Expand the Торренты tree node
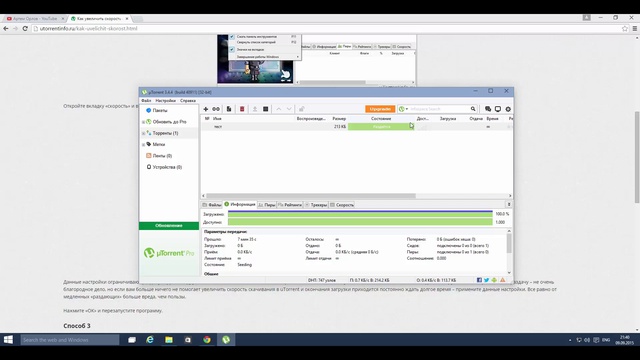Viewport: 640px width, 360px height. click(143, 133)
